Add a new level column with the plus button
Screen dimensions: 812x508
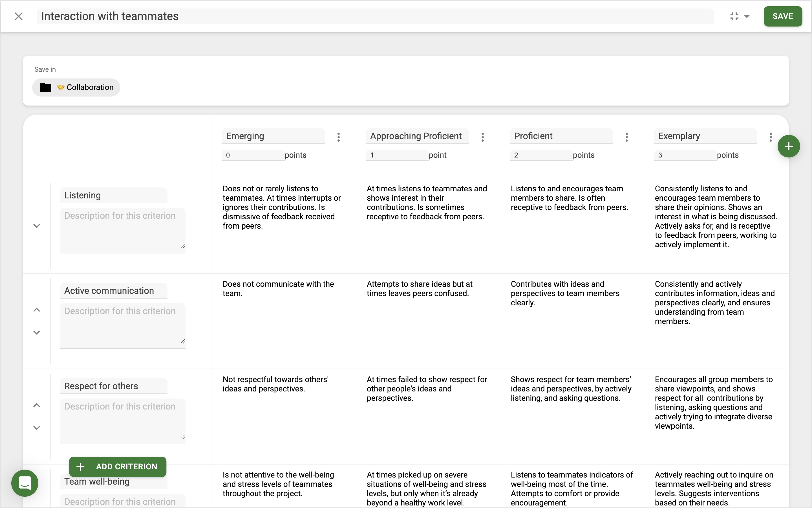click(789, 146)
